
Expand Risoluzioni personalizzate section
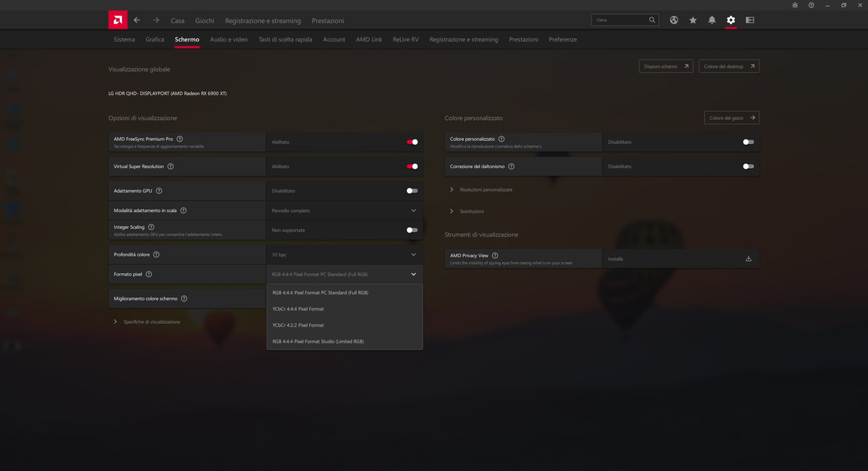(x=481, y=190)
